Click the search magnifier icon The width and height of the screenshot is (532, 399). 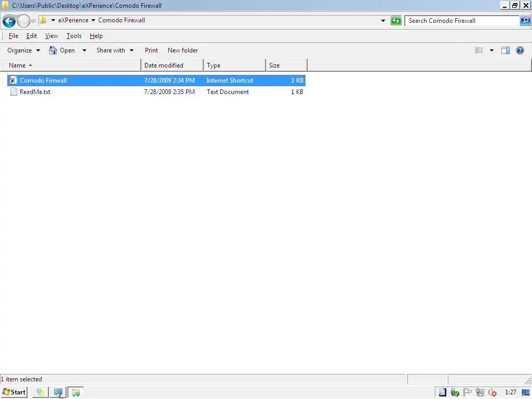525,21
